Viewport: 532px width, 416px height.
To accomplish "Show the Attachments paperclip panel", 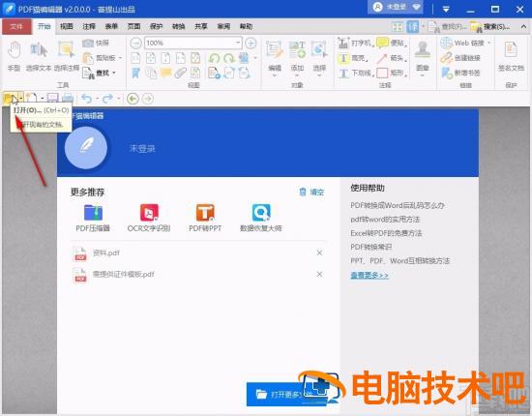I will tap(181, 73).
